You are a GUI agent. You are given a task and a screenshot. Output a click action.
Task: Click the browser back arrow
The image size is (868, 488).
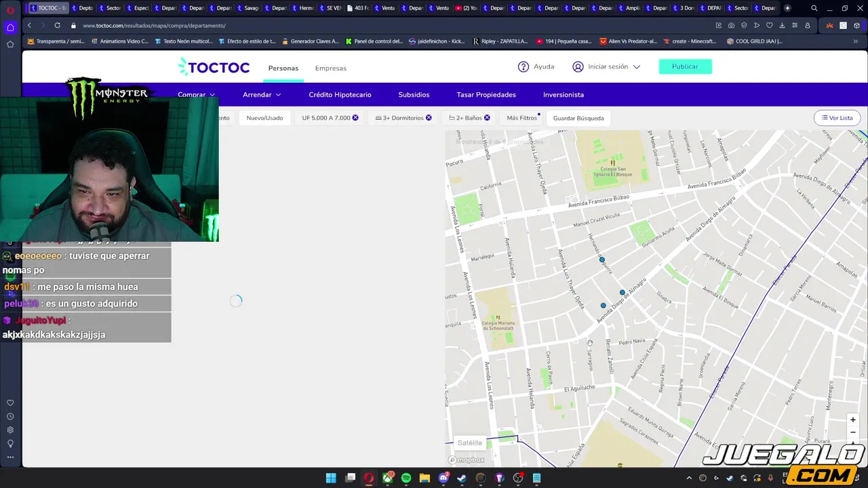pos(29,25)
